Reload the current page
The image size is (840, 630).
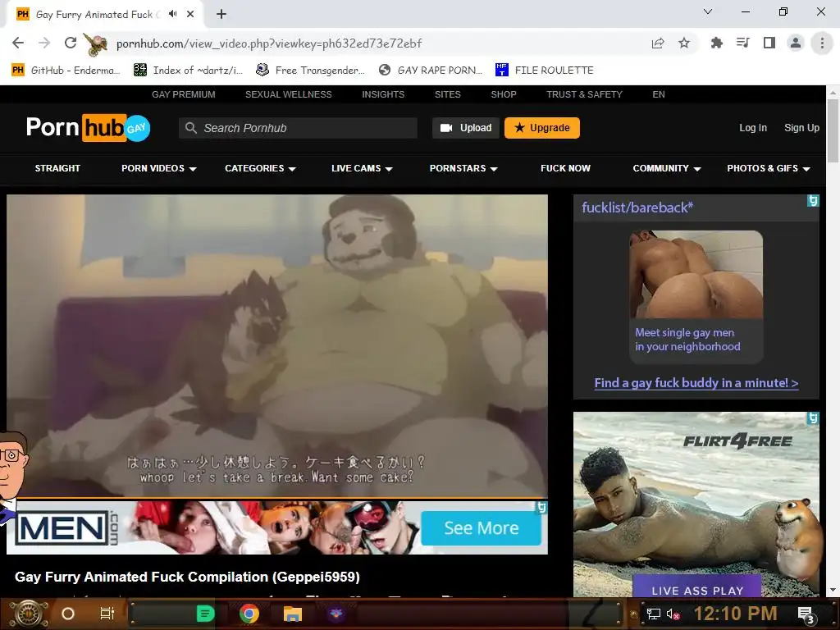71,43
